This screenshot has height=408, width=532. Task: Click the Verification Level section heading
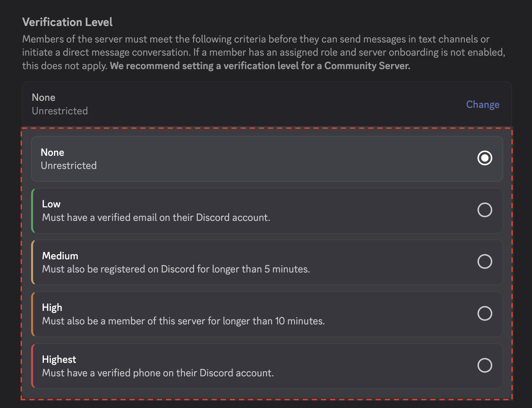[68, 22]
